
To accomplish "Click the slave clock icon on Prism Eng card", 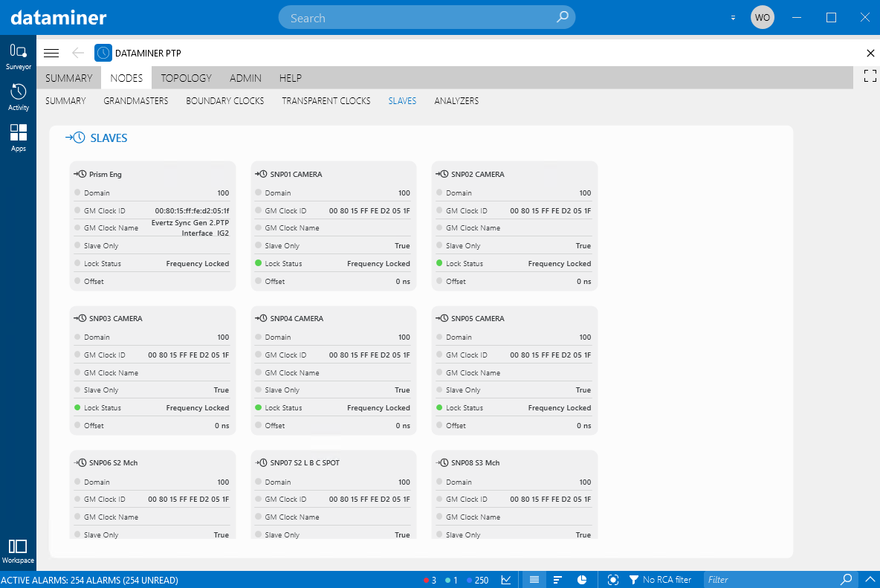I will coord(80,174).
